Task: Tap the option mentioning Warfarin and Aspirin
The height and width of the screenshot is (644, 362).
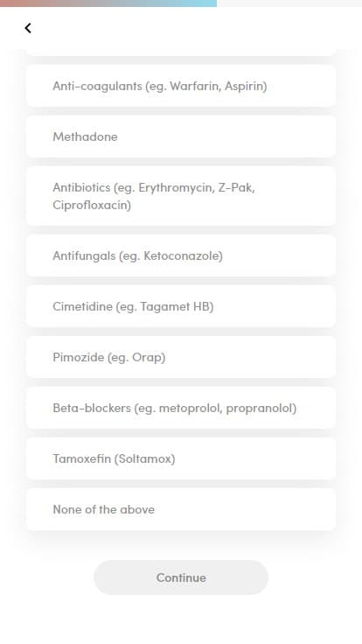Action: click(181, 87)
